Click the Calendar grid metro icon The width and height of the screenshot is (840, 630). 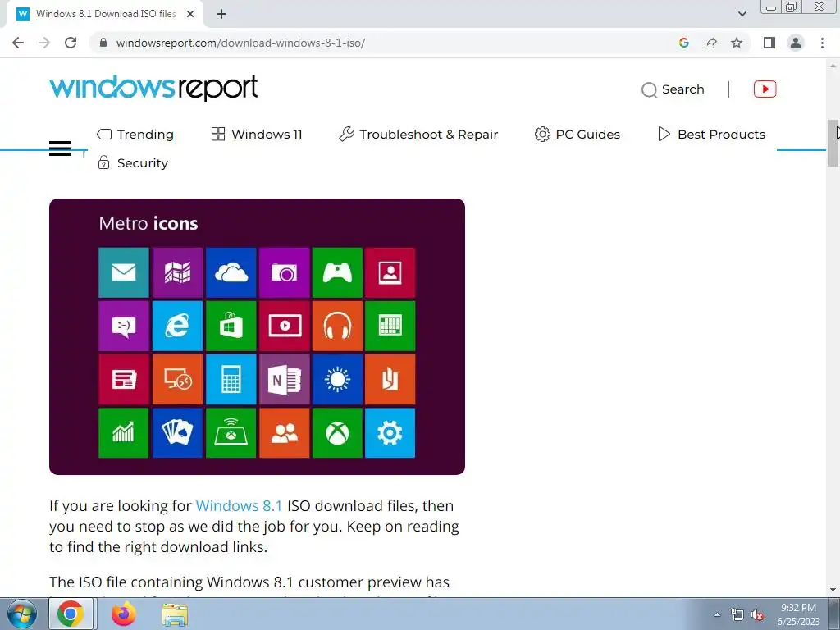tap(390, 326)
